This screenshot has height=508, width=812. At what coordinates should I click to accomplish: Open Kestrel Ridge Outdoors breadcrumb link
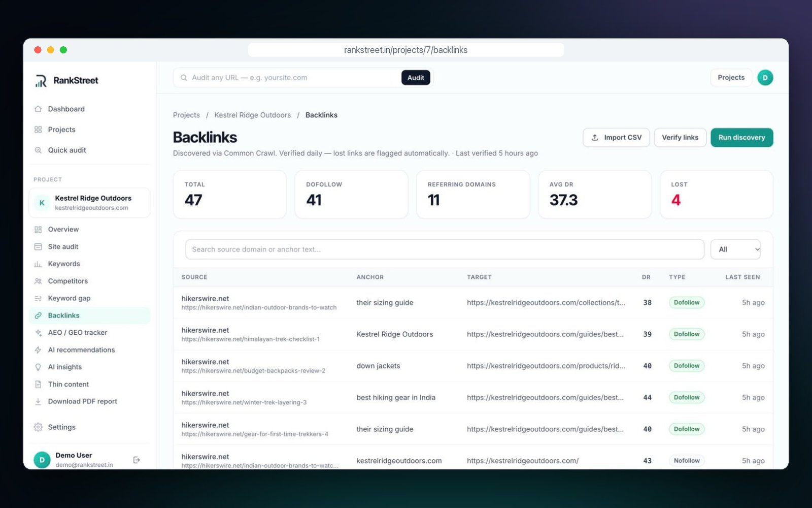point(253,115)
